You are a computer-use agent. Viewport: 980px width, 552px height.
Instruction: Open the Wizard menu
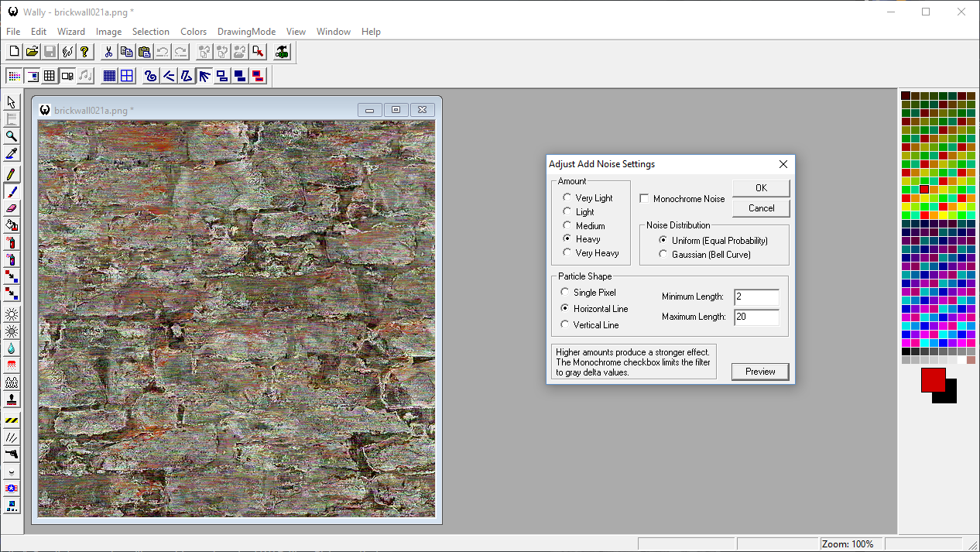70,32
